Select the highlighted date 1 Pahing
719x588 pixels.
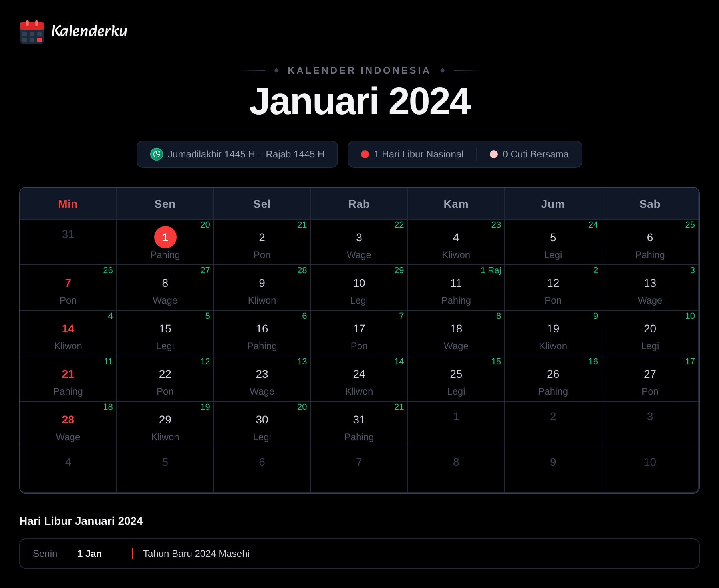point(165,242)
